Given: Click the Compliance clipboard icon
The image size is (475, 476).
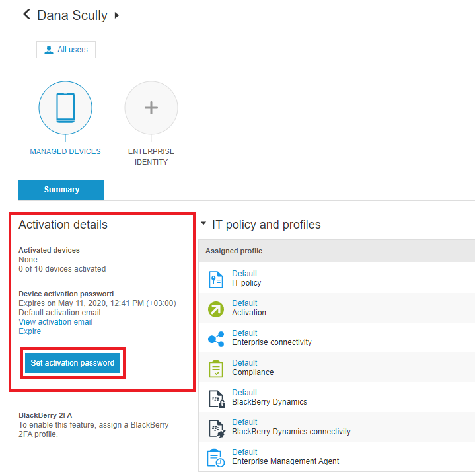Looking at the screenshot, I should (216, 369).
